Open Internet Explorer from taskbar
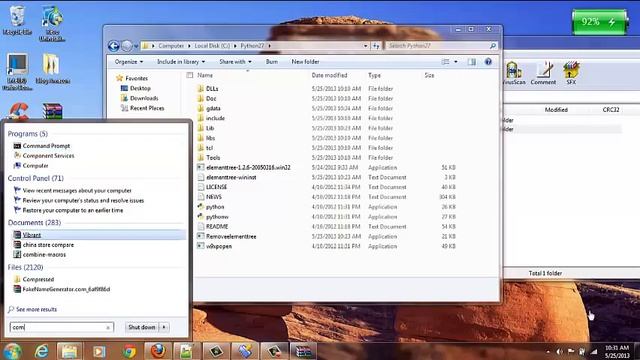Image resolution: width=640 pixels, height=360 pixels. 41,351
